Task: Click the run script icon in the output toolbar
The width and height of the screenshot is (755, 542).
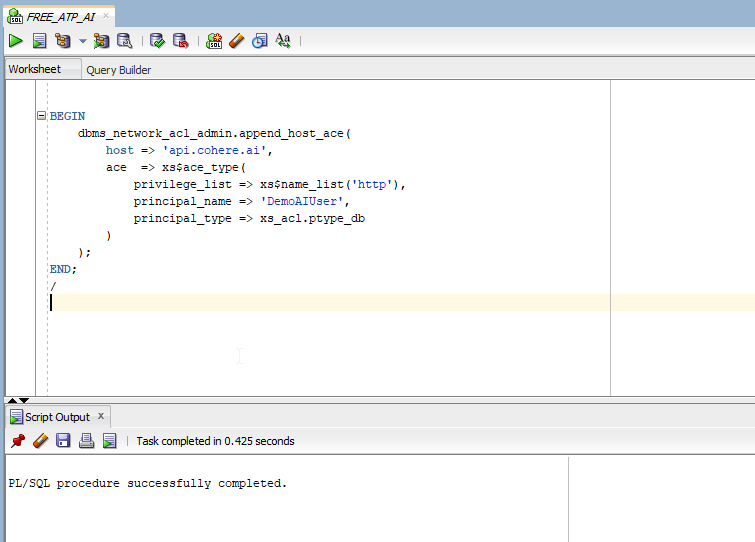Action: (110, 441)
